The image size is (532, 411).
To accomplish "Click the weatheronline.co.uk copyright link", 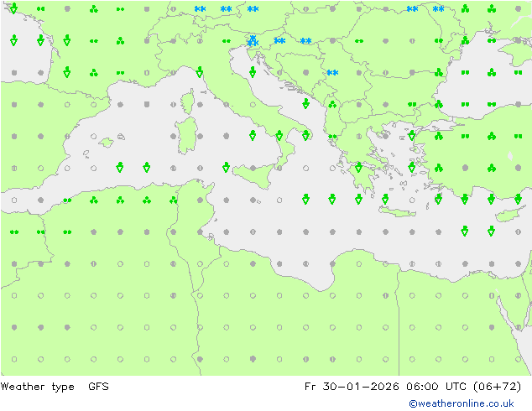I will coord(462,403).
